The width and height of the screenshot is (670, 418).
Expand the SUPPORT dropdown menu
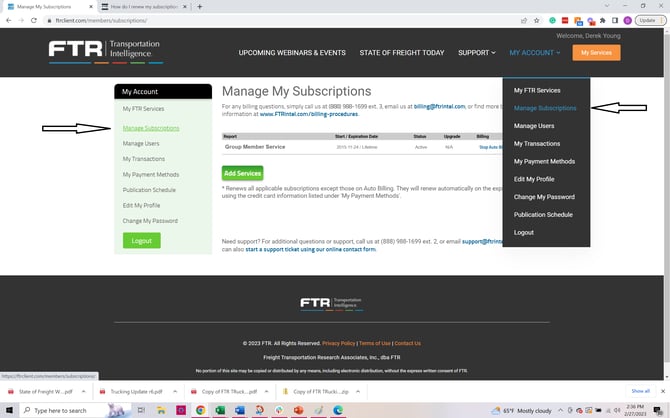(477, 53)
